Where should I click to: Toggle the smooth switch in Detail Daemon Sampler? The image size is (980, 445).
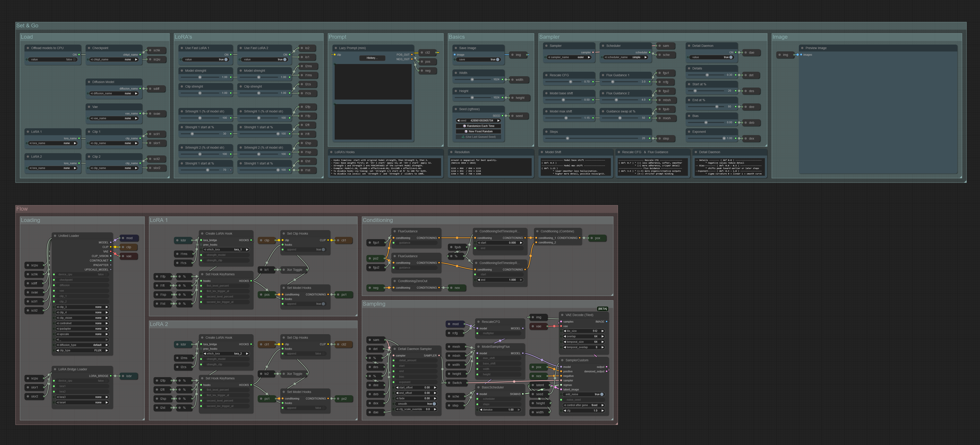point(416,404)
